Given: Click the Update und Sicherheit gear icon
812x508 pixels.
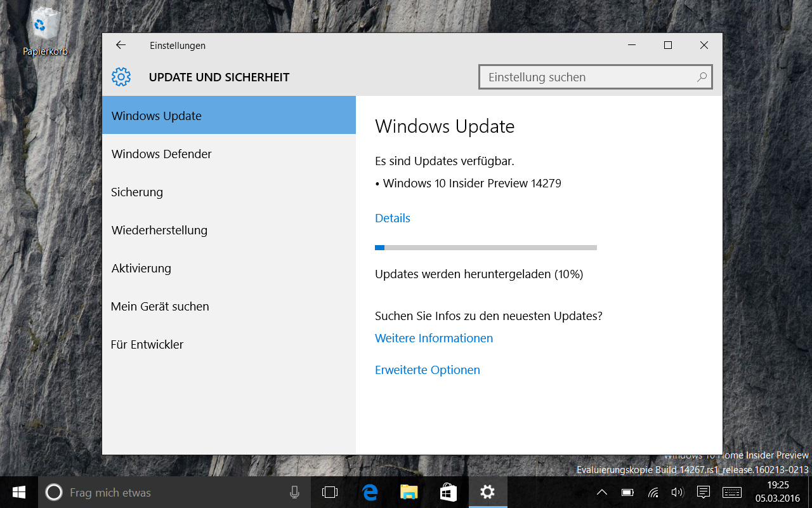Looking at the screenshot, I should coord(121,77).
